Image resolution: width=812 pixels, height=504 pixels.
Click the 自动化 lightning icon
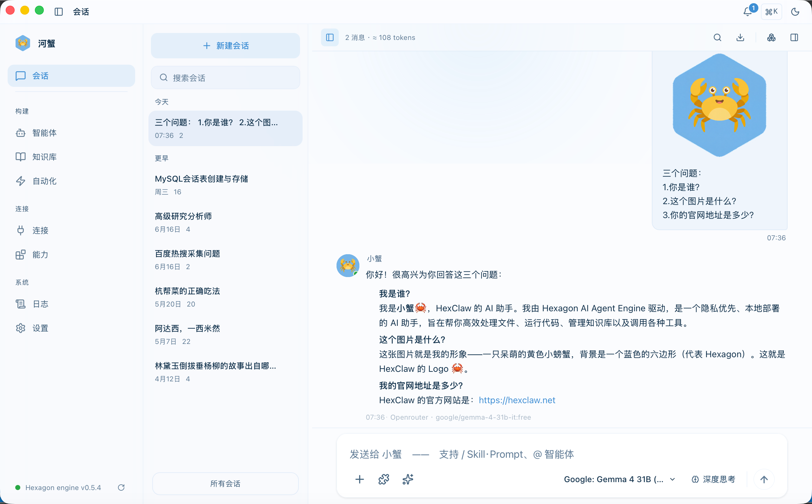[21, 181]
